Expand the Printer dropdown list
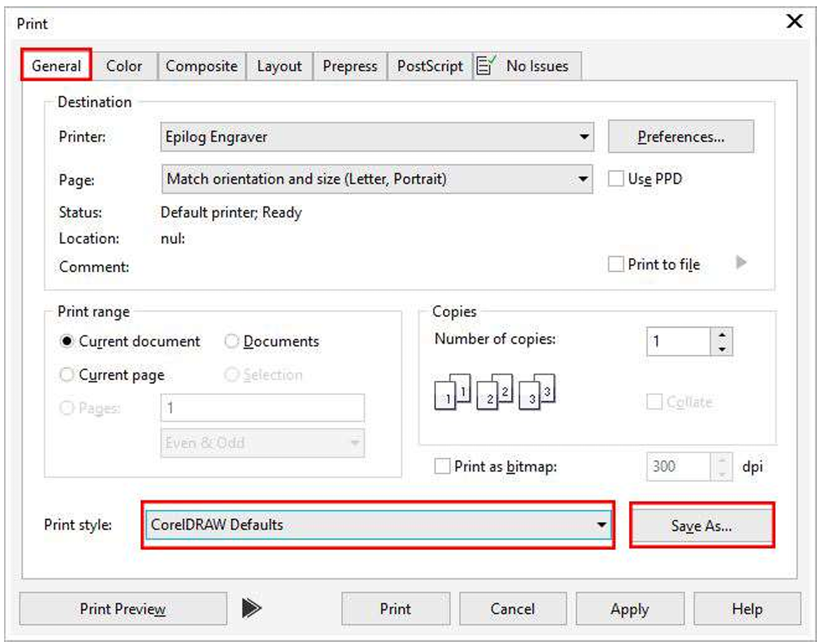817x644 pixels. 584,137
